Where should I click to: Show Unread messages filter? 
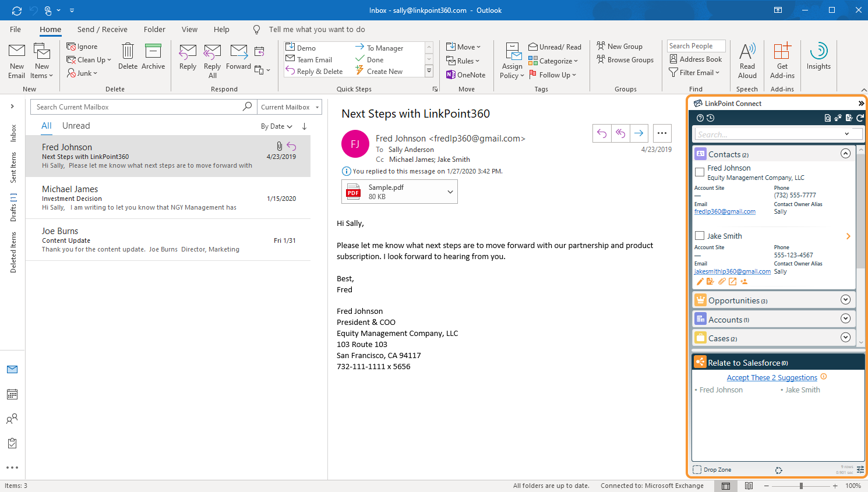click(76, 126)
